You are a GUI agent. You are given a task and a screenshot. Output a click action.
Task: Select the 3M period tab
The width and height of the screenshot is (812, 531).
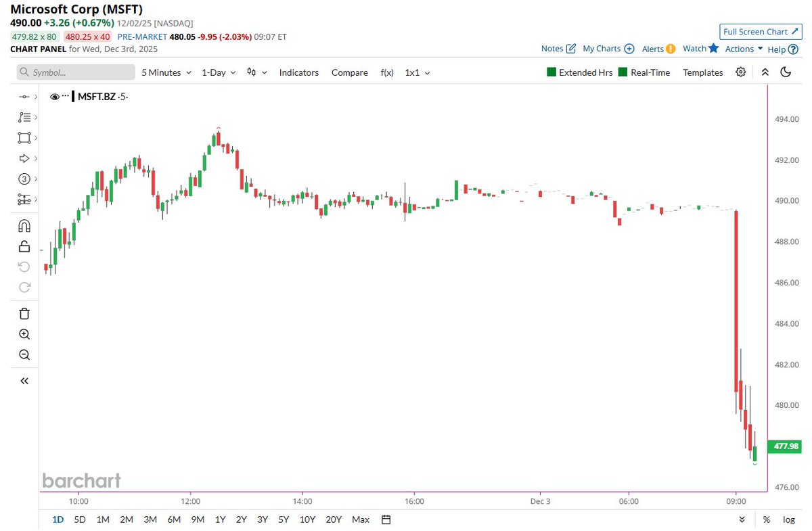pos(150,520)
